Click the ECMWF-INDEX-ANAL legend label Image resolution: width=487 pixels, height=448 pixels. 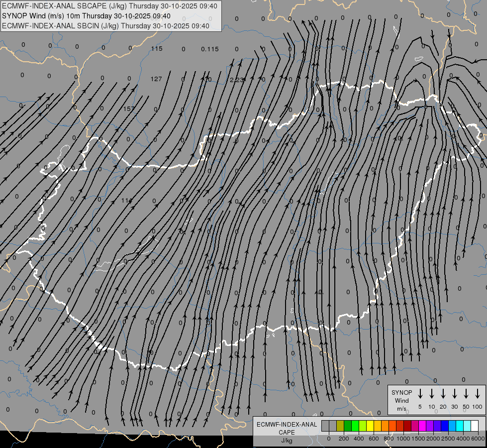(x=287, y=425)
